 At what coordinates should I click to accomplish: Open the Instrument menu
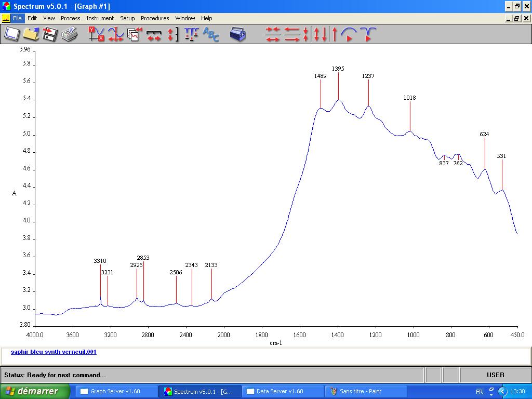click(100, 18)
